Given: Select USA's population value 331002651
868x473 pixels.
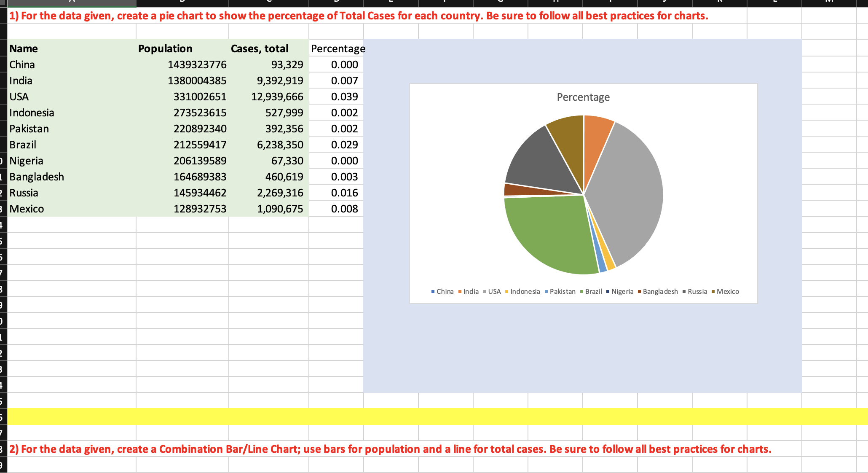Looking at the screenshot, I should pos(201,97).
